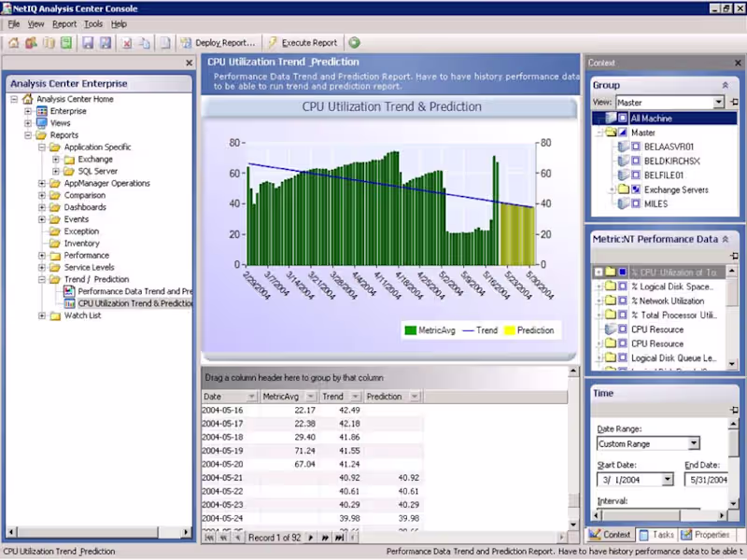Check the % Network Utilization checkbox

click(x=622, y=301)
